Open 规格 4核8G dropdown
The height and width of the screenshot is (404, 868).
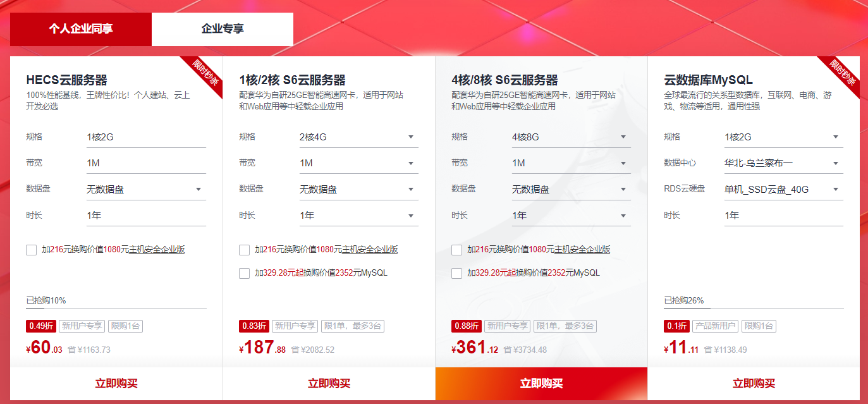tap(571, 137)
